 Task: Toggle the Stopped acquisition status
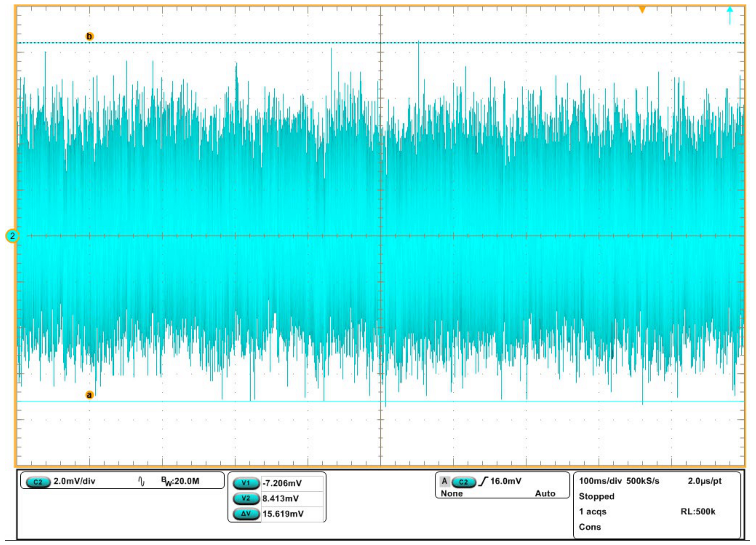point(596,496)
